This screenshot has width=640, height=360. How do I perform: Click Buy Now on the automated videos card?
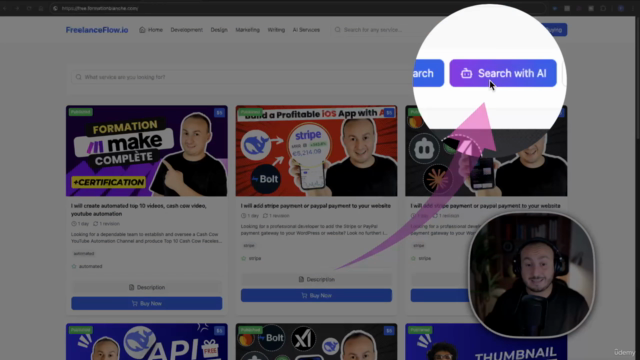[147, 303]
